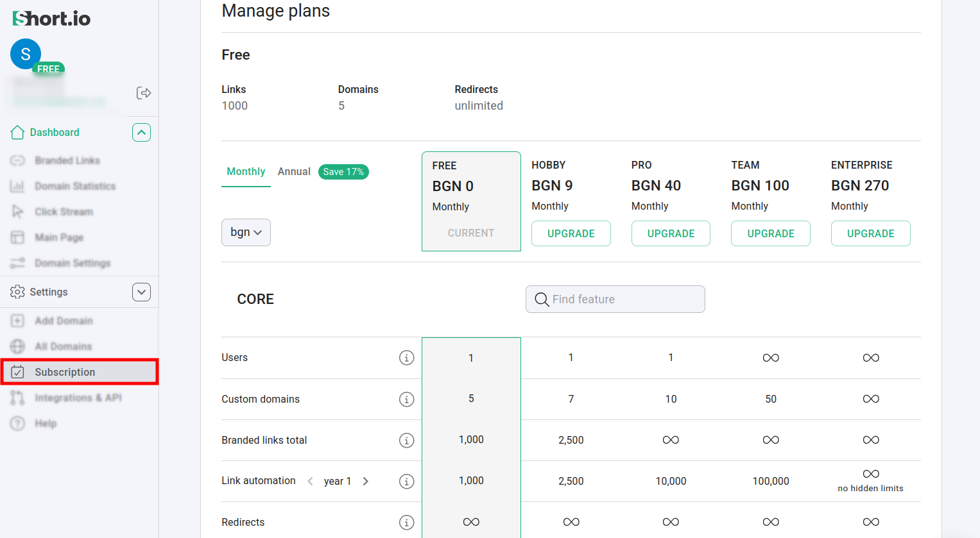Switch to the Annual billing tab
The image size is (980, 538).
pos(294,171)
